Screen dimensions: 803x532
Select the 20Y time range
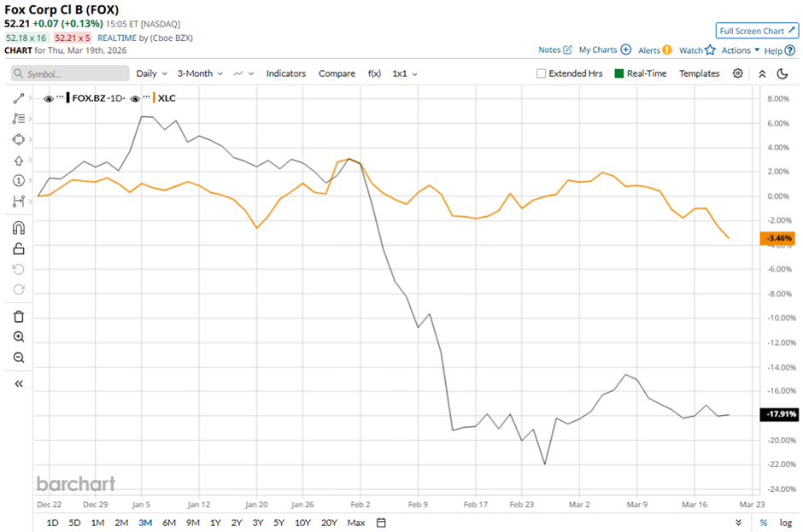point(329,523)
